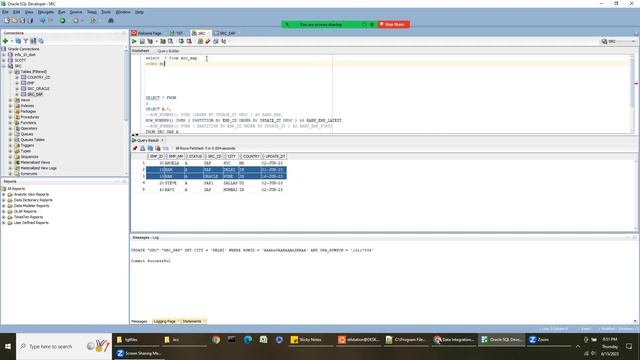Run the SQL statement with green play icon

(x=134, y=41)
